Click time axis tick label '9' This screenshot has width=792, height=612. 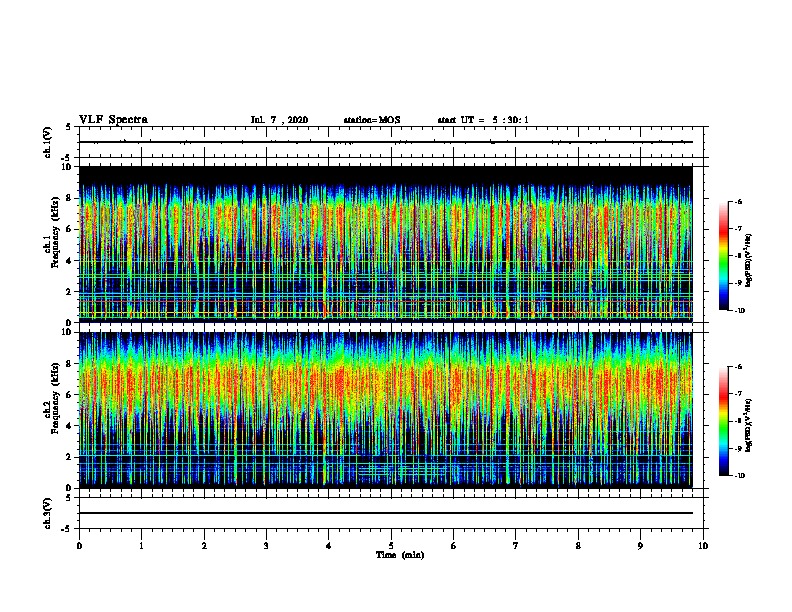tap(640, 546)
